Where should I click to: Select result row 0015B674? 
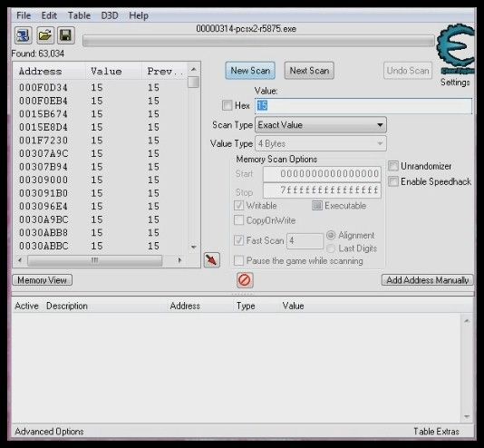[101, 114]
